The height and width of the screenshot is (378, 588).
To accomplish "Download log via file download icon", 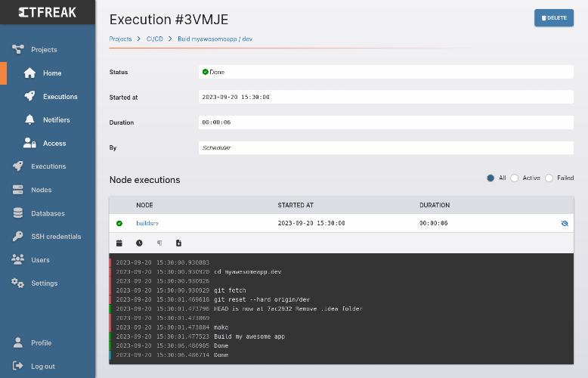I will [179, 243].
